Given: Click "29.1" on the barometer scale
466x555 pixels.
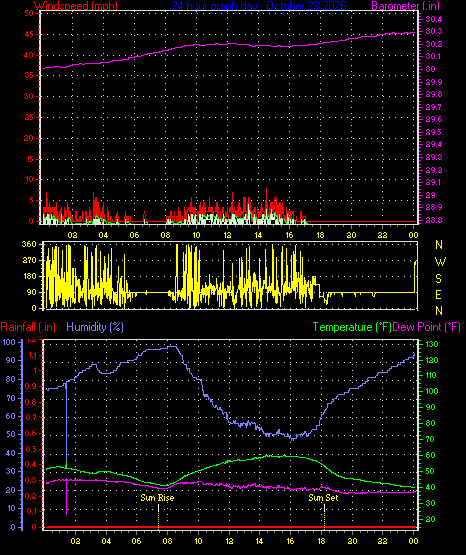Looking at the screenshot, I should (433, 182).
